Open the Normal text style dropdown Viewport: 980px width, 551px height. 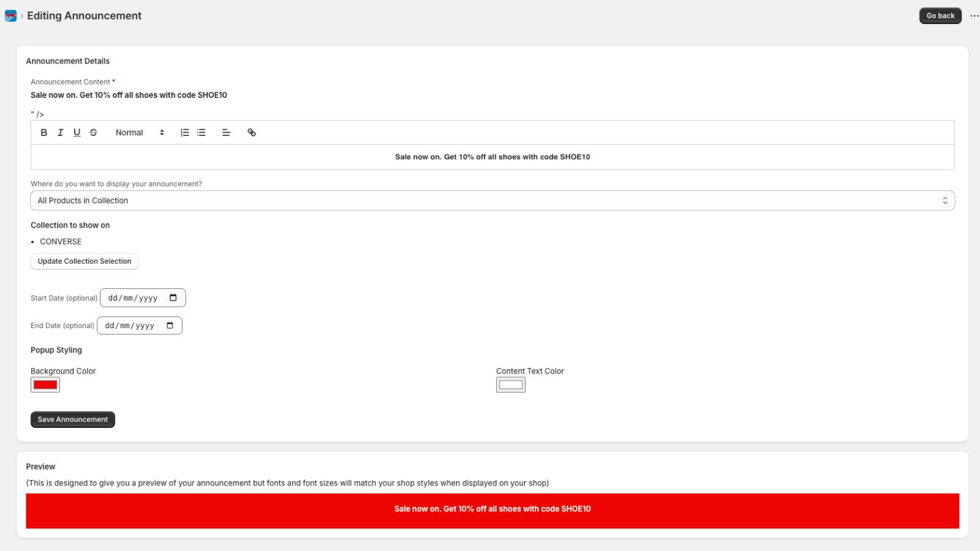pyautogui.click(x=138, y=132)
